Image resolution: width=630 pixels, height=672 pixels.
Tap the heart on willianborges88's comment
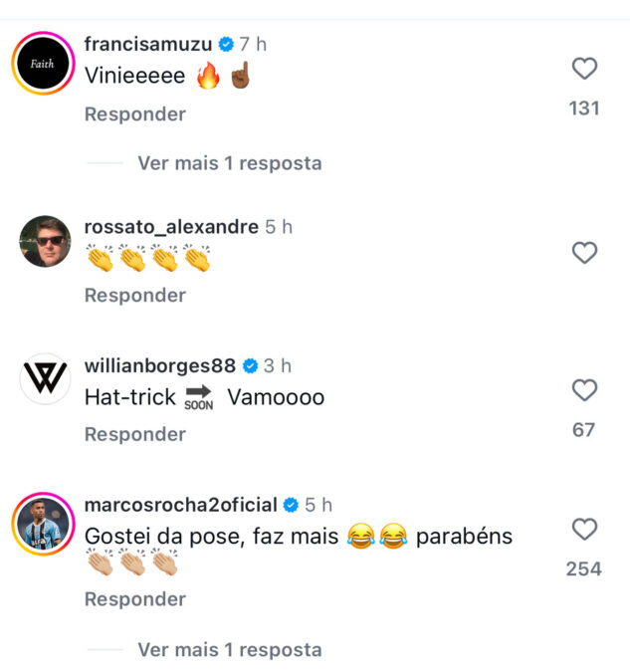584,390
